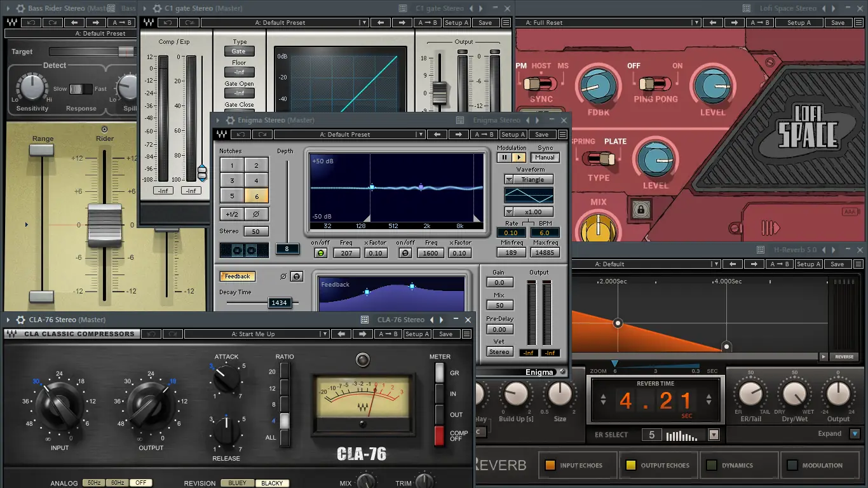Open the CLA-76 hamburger menu icon
This screenshot has width=868, height=488.
(x=467, y=334)
